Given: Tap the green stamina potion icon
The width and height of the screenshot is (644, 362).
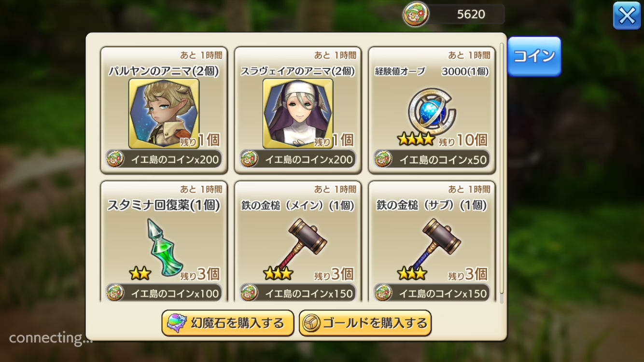Looking at the screenshot, I should pyautogui.click(x=165, y=248).
